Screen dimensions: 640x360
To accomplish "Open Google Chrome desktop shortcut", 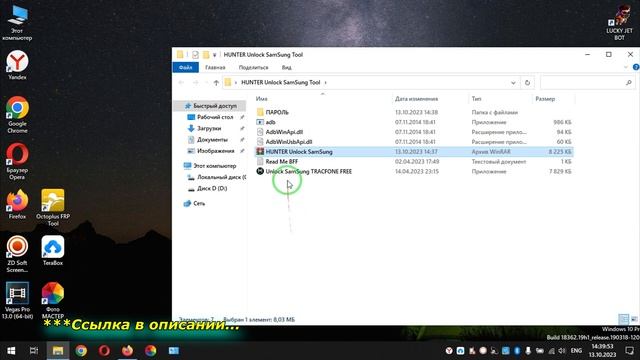I will (x=17, y=115).
